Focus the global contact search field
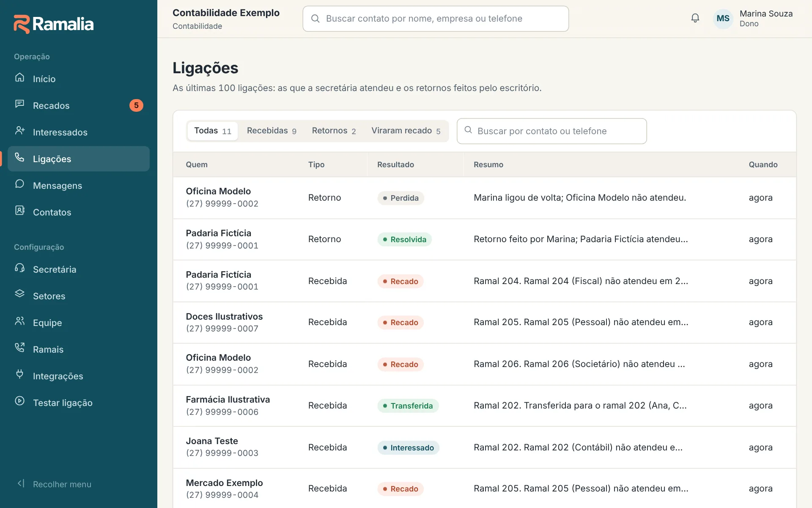The width and height of the screenshot is (812, 508). pyautogui.click(x=436, y=19)
